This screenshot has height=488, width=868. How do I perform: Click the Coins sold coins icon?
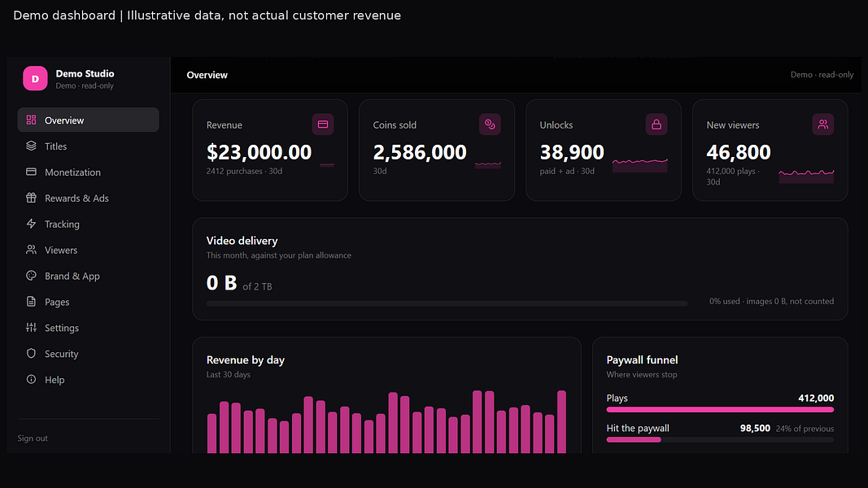tap(490, 124)
